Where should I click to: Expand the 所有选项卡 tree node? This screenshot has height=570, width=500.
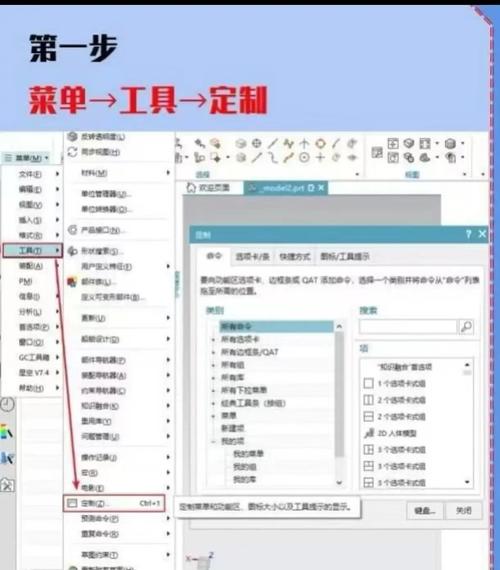coord(213,340)
